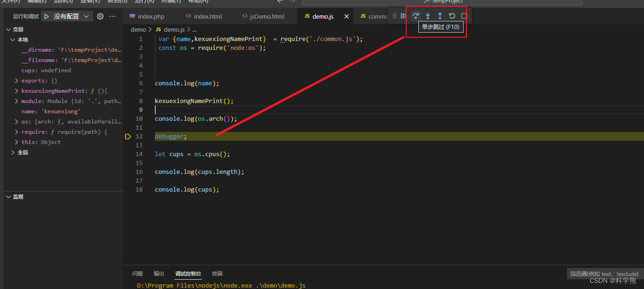Viewport: 644px width, 289px height.
Task: Open launch.json via the gear icon
Action: tap(100, 16)
